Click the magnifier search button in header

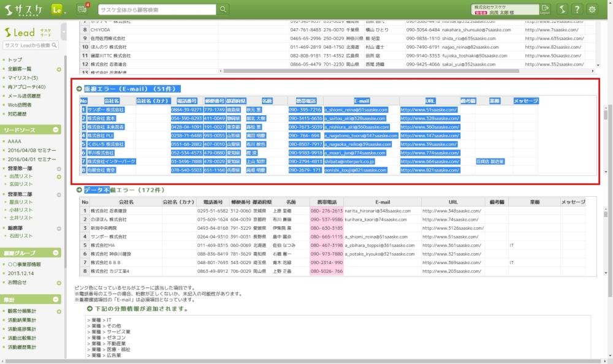coord(223,9)
